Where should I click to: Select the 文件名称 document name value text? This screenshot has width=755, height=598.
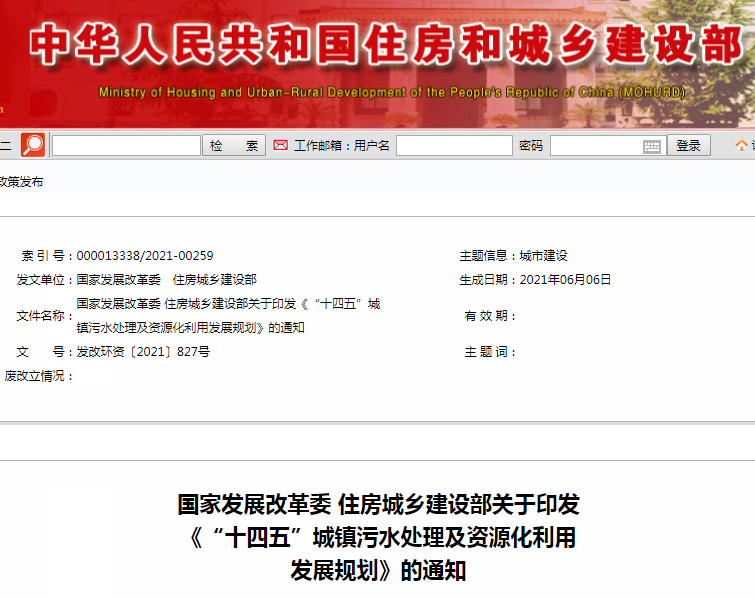pyautogui.click(x=228, y=316)
